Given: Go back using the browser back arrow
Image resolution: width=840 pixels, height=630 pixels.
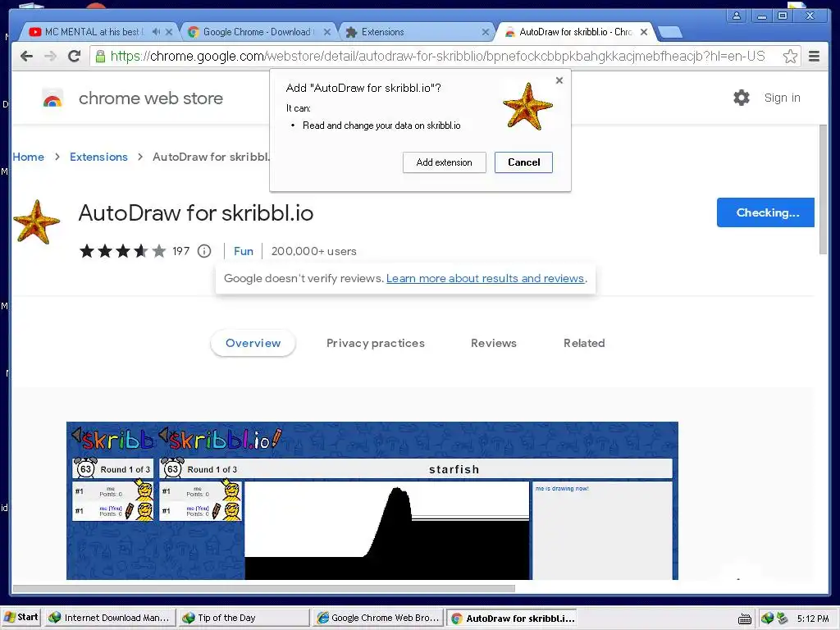Looking at the screenshot, I should [x=26, y=57].
